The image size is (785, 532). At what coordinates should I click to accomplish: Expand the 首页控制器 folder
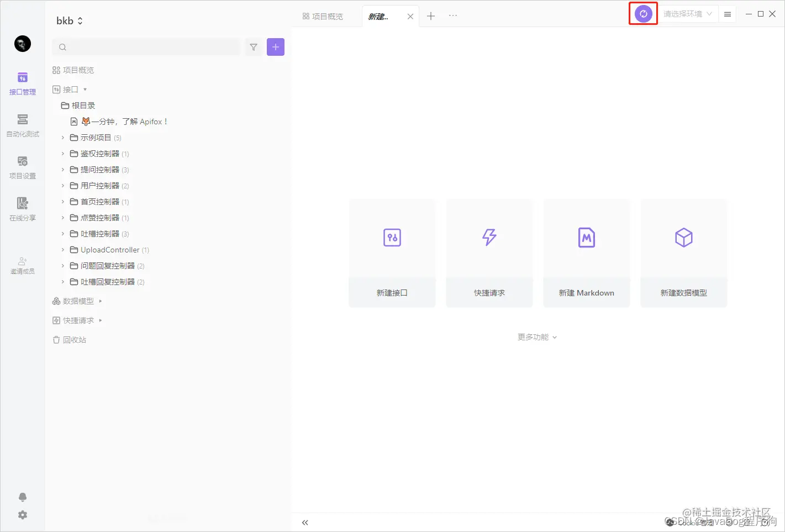tap(63, 202)
